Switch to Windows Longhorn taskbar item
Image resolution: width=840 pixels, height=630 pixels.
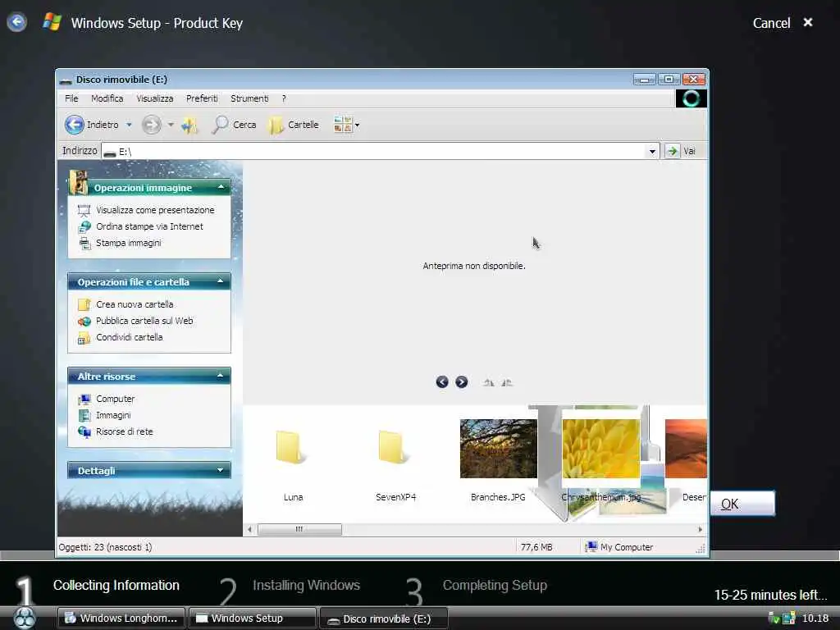pos(121,619)
